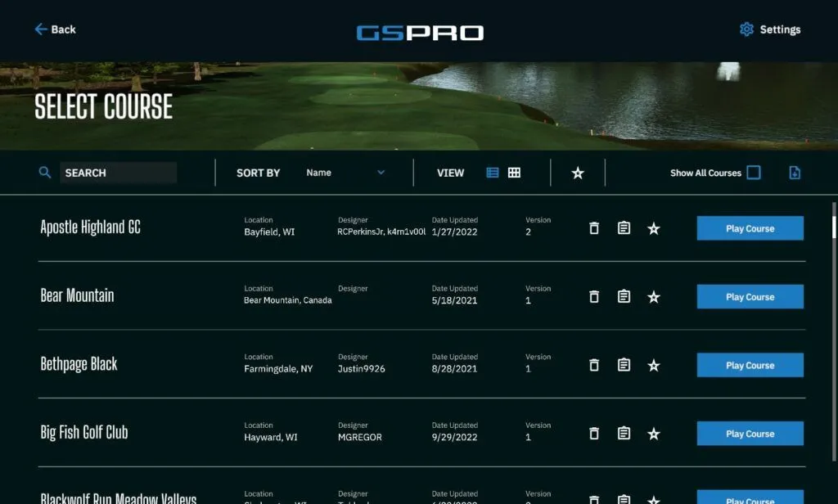
Task: Play Bear Mountain course
Action: (x=750, y=297)
